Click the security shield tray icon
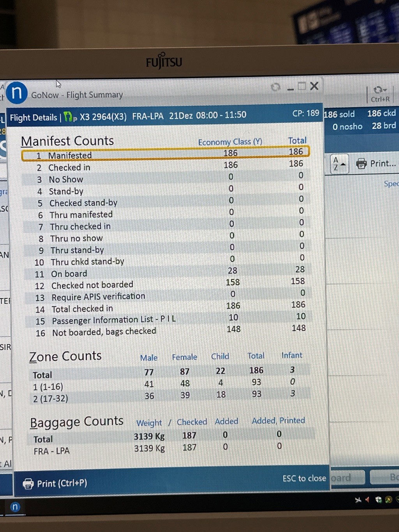 pos(378,500)
